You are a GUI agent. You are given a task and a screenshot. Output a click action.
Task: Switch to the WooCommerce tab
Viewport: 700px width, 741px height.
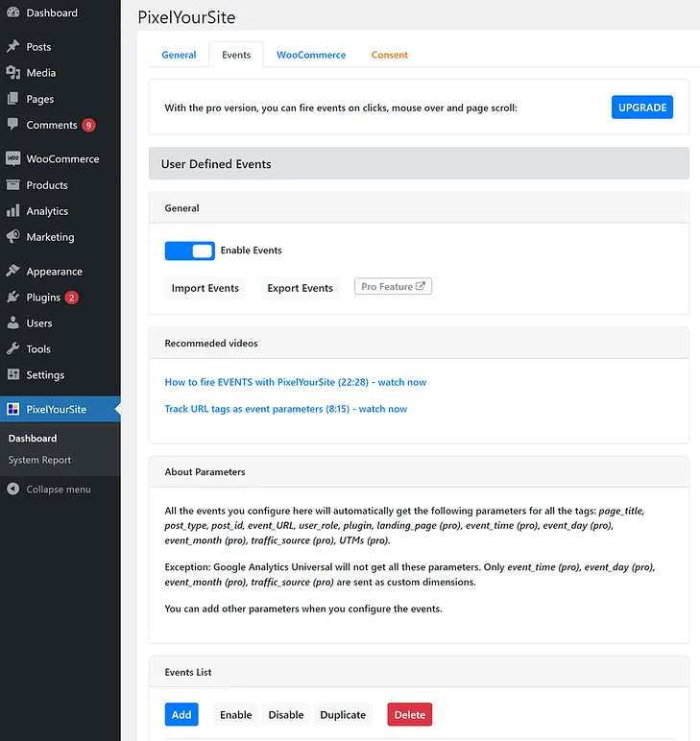point(311,56)
